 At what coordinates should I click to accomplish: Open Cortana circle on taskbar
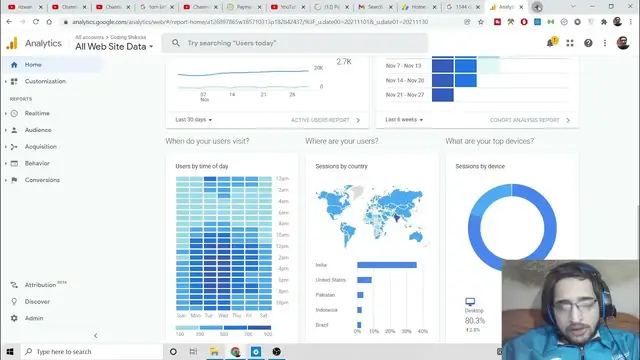point(173,351)
